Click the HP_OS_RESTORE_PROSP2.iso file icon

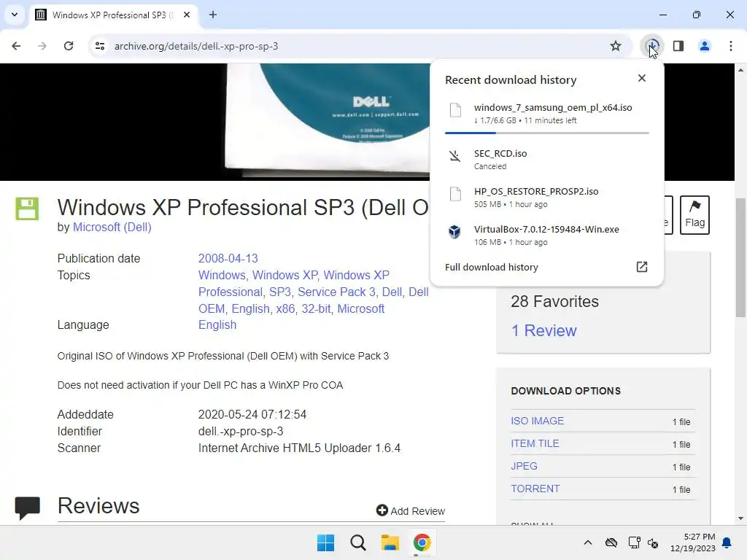[455, 194]
